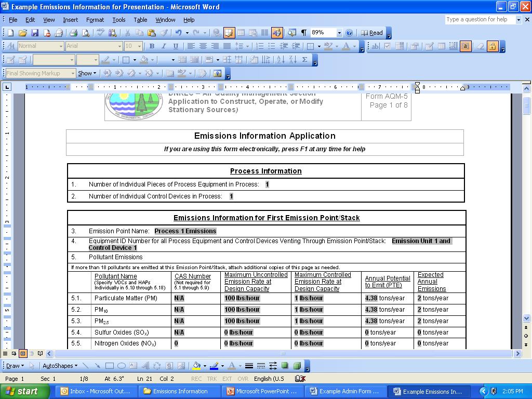This screenshot has height=399, width=532.
Task: Switch to Inbox - Microsoft Outlook taskbar button
Action: click(x=96, y=392)
